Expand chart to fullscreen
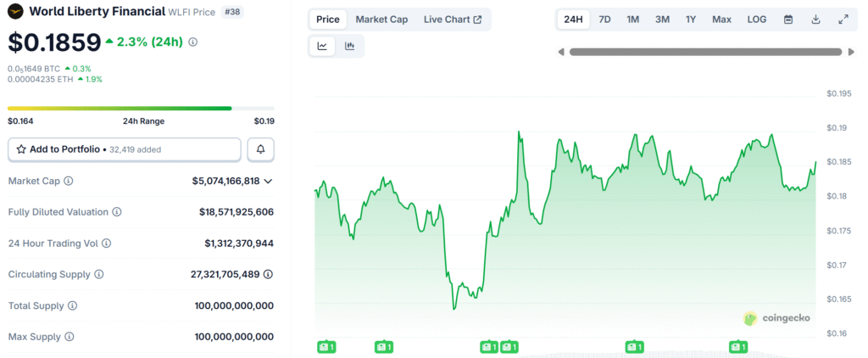 tap(843, 20)
